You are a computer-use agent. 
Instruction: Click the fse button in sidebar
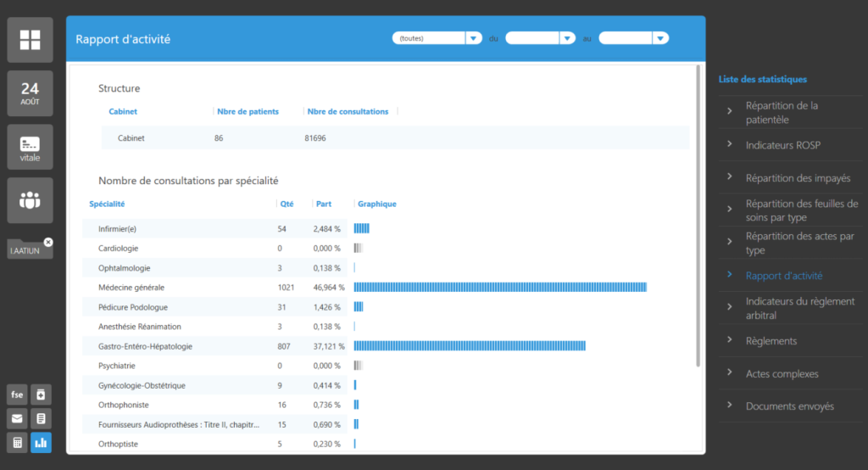[17, 394]
